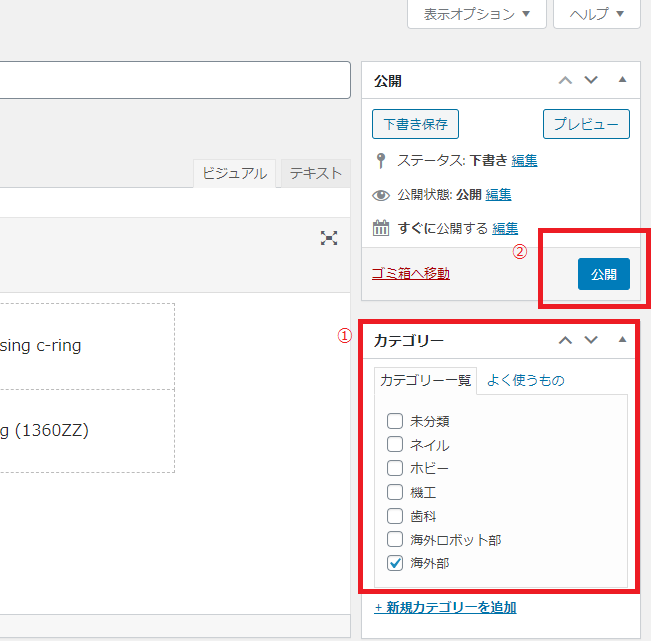The height and width of the screenshot is (641, 665).
Task: Move the カテゴリー panel down using arrow
Action: coord(591,340)
